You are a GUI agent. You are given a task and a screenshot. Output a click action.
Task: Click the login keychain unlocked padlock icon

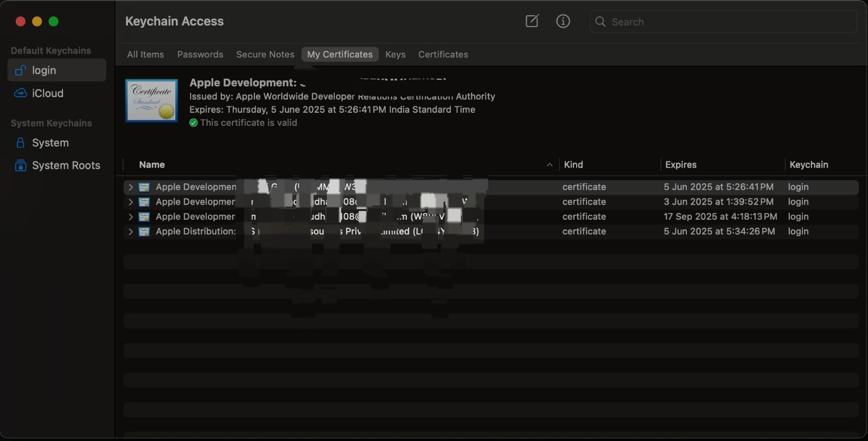coord(21,70)
